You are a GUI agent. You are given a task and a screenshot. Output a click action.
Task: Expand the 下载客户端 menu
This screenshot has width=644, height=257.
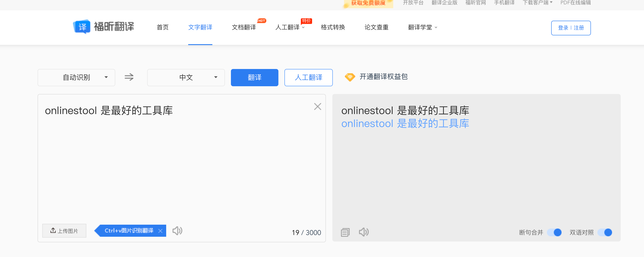538,3
